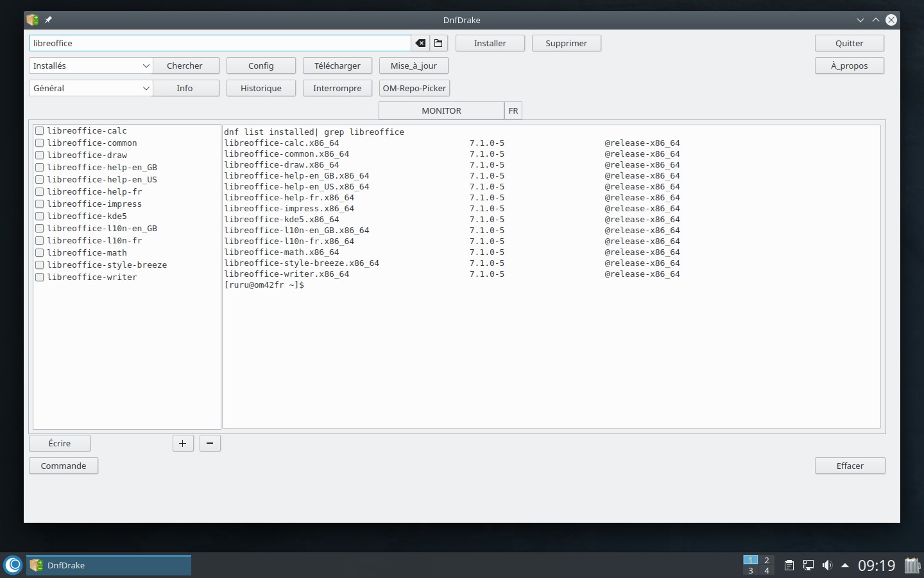Click the Installer button
The image size is (924, 578).
[490, 43]
